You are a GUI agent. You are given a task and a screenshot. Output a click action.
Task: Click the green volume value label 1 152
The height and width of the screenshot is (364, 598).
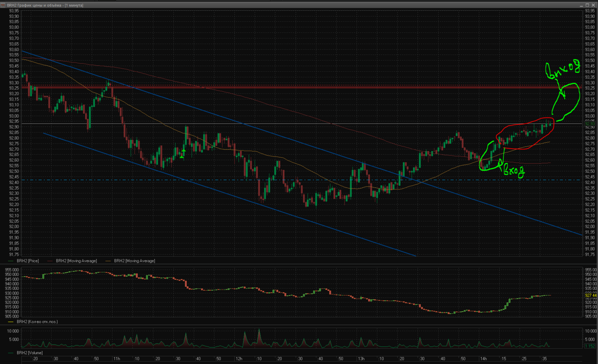[590, 346]
